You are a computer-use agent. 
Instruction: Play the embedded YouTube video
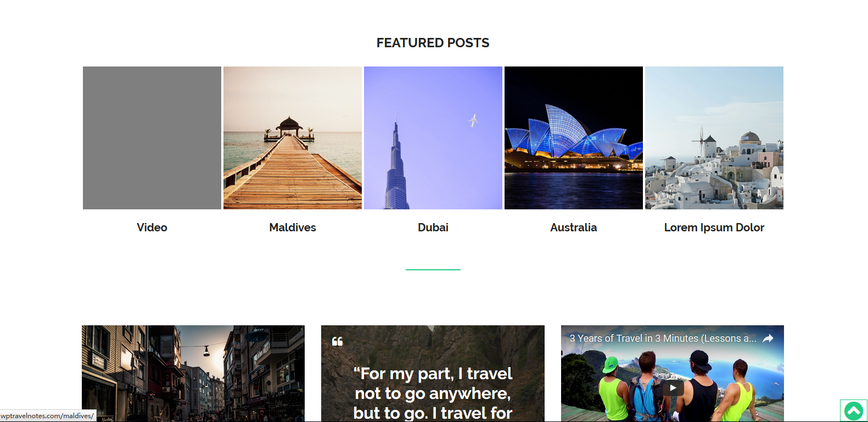point(673,388)
